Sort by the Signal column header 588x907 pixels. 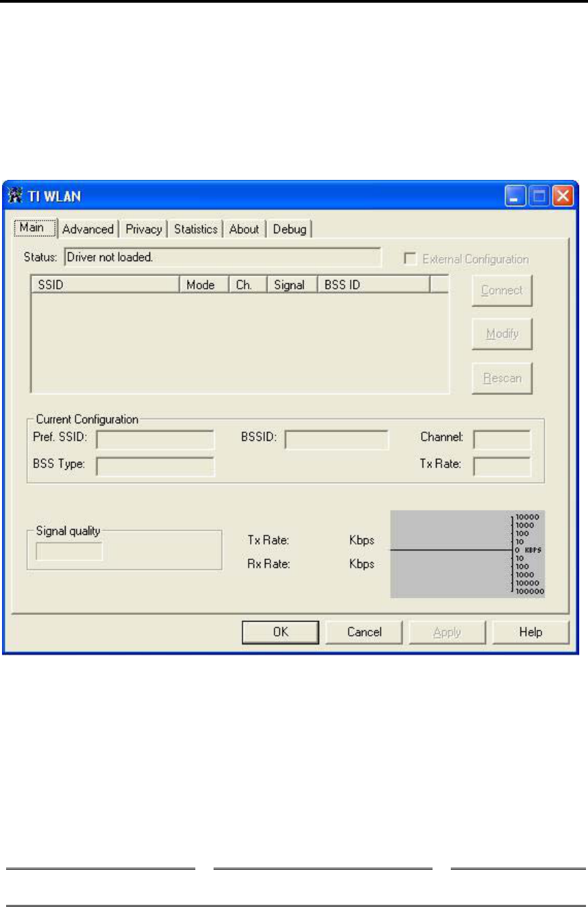pos(292,285)
